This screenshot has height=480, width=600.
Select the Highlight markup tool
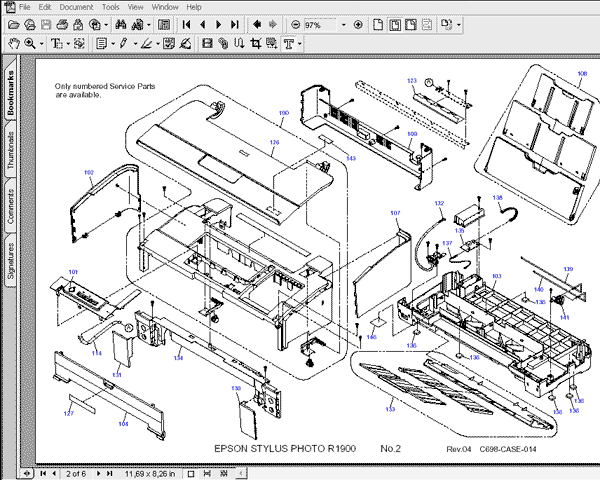(x=146, y=44)
